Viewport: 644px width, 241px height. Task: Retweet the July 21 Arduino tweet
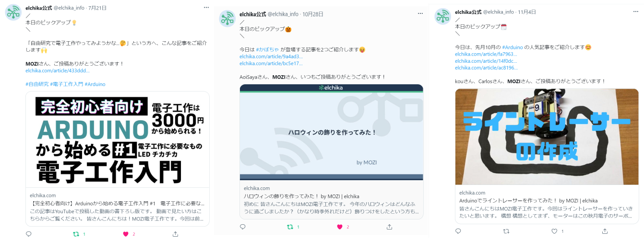[x=75, y=234]
